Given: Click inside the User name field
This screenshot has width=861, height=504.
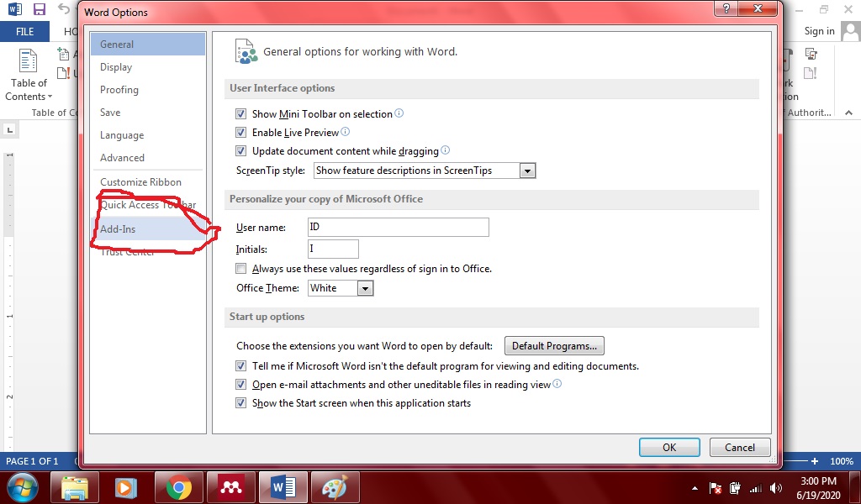Looking at the screenshot, I should click(x=397, y=227).
